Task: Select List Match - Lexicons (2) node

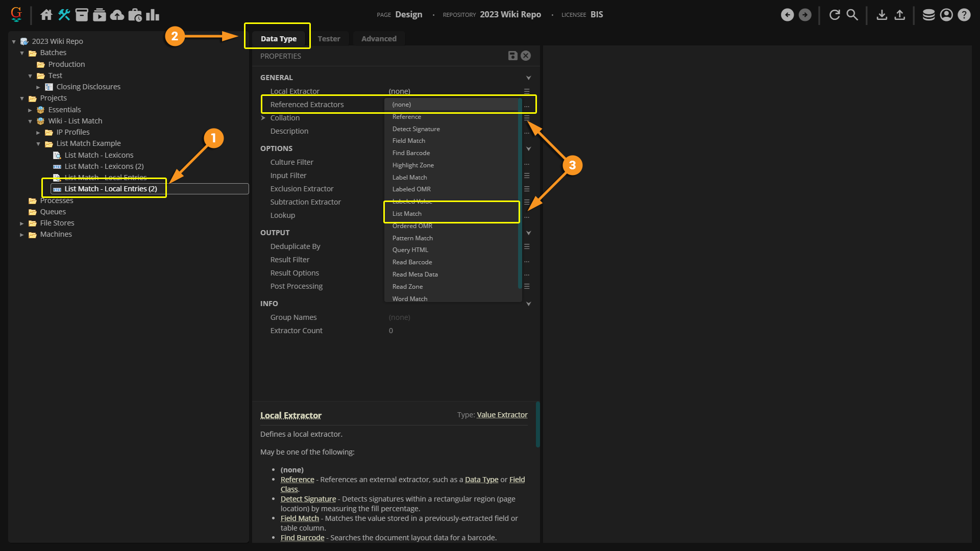Action: click(104, 166)
